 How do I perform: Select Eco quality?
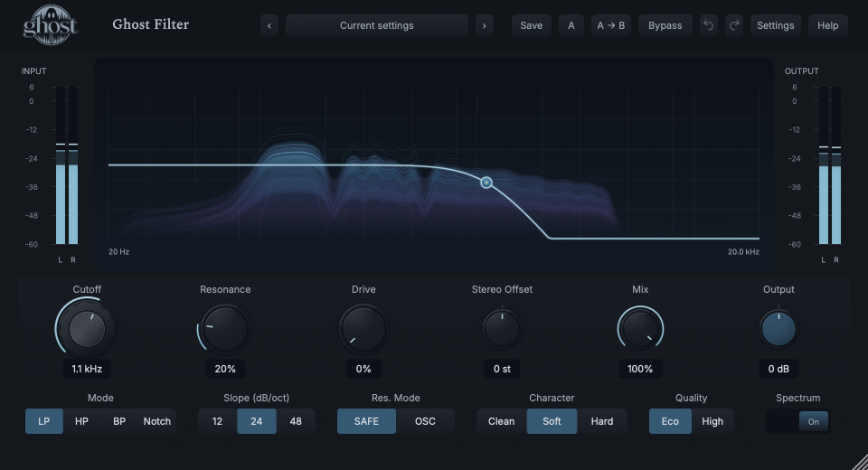(x=670, y=421)
